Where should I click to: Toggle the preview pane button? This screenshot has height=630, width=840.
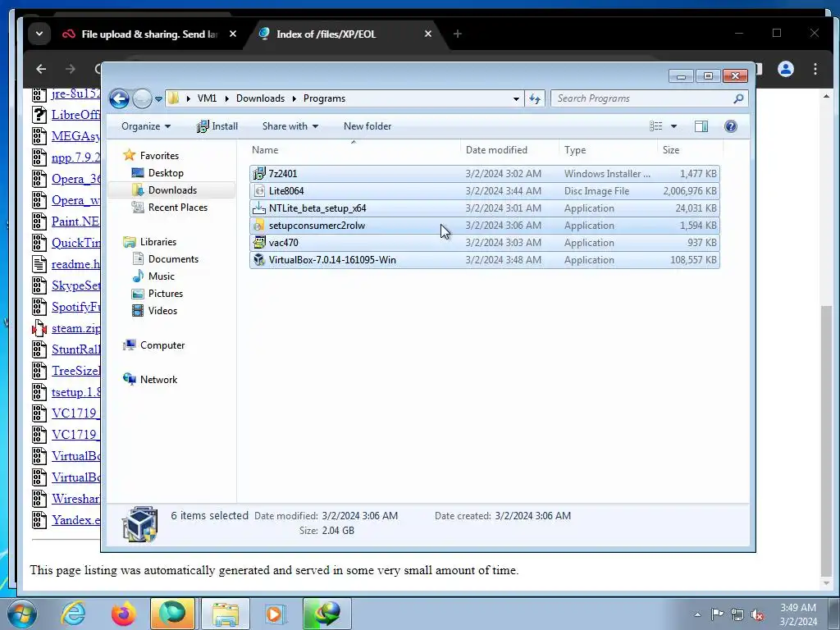pos(701,126)
